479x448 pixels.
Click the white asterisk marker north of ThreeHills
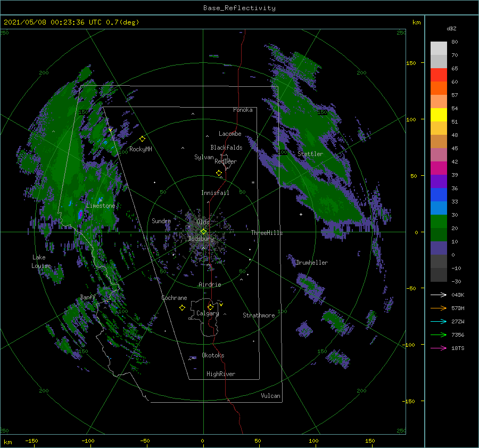(x=253, y=183)
